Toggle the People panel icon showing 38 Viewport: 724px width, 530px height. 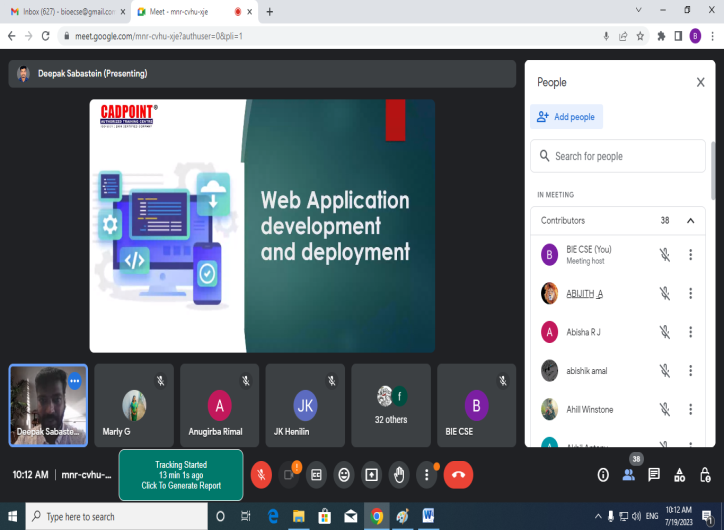[629, 474]
